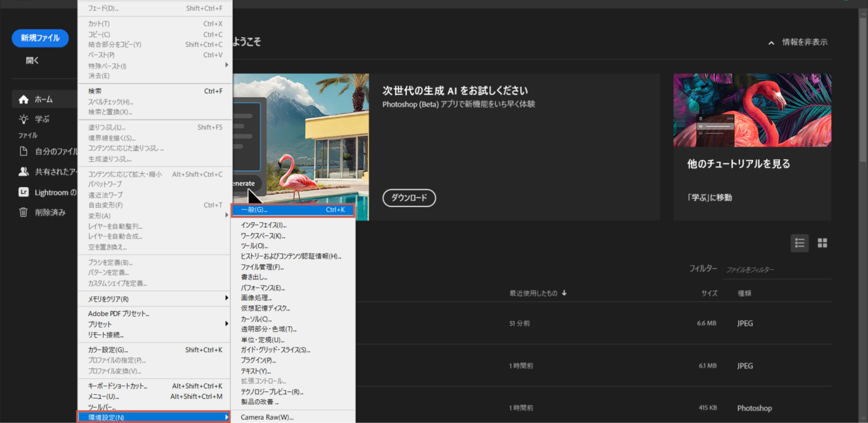Toggle sort order on 最近使用したもの column
This screenshot has height=423, width=868.
pos(537,293)
